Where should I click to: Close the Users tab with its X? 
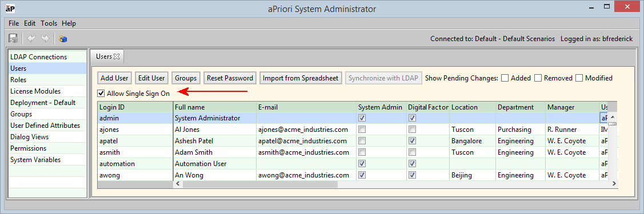pyautogui.click(x=117, y=56)
